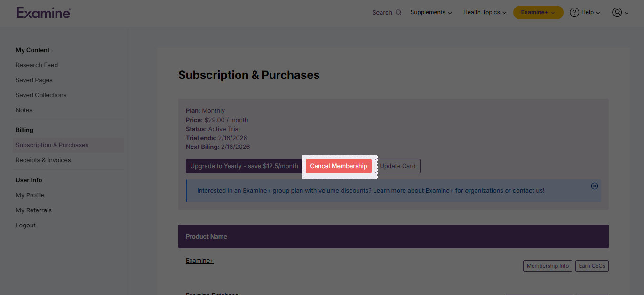644x295 pixels.
Task: Open Receipts & Invoices sidebar item
Action: [43, 160]
